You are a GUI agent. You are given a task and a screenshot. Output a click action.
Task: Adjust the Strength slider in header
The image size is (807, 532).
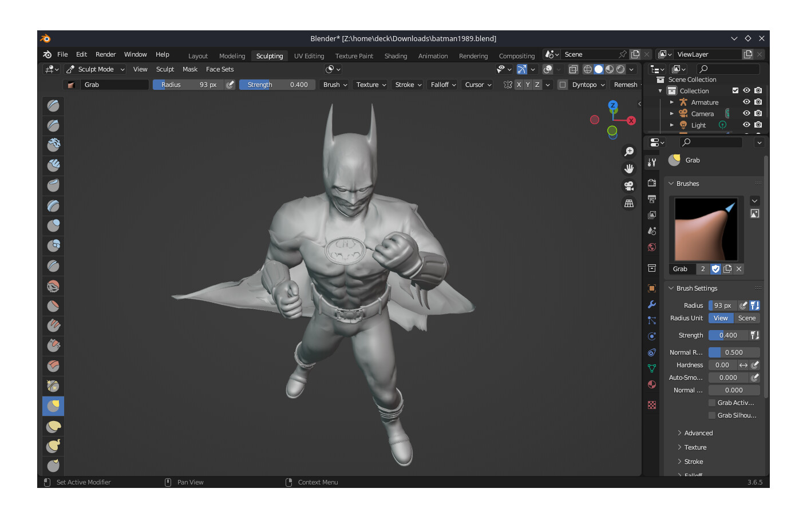coord(277,85)
